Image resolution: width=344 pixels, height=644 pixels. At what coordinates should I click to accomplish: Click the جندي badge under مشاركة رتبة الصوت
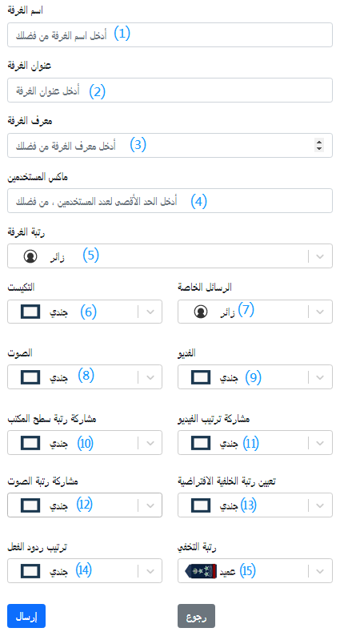click(30, 505)
